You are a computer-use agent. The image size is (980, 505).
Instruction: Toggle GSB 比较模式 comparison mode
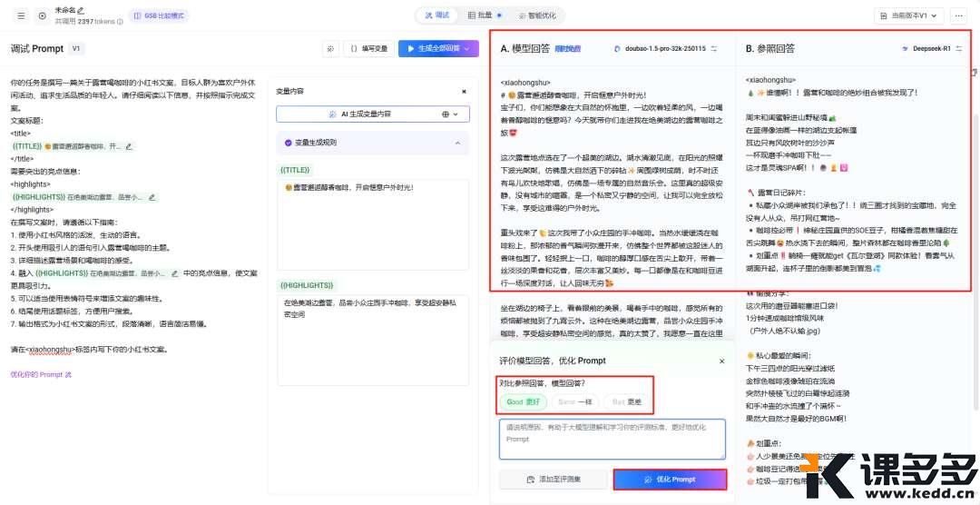[160, 15]
